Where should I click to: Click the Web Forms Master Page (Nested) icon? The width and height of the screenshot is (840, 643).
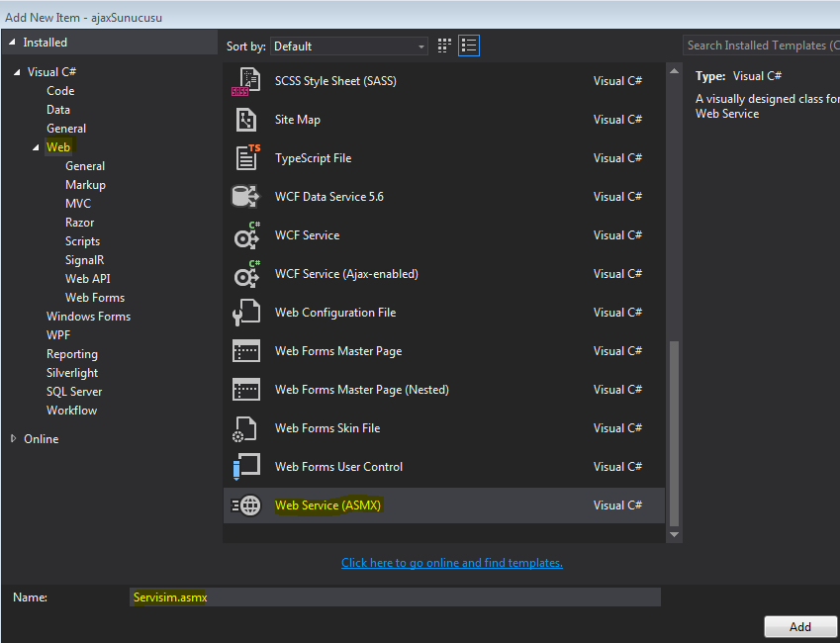(246, 390)
